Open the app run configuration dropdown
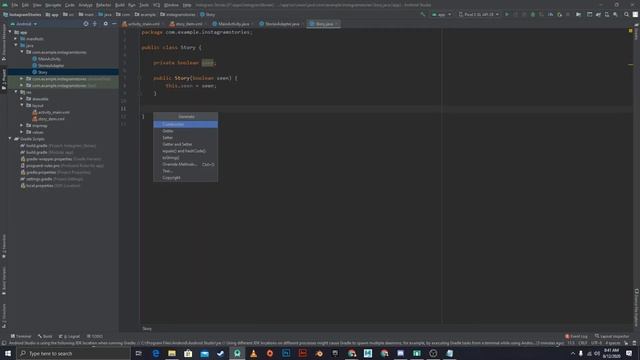Viewport: 640px width, 360px height. (441, 14)
